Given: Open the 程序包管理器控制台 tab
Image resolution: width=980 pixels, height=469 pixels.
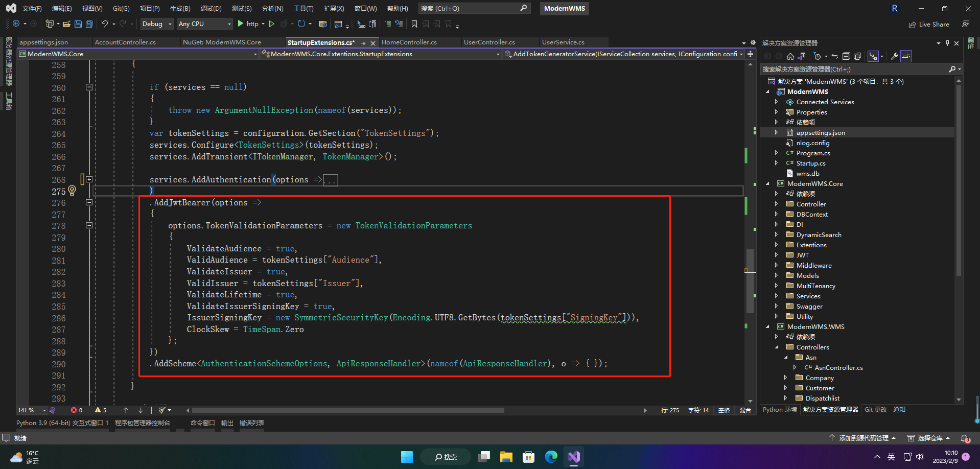Looking at the screenshot, I should pos(143,423).
